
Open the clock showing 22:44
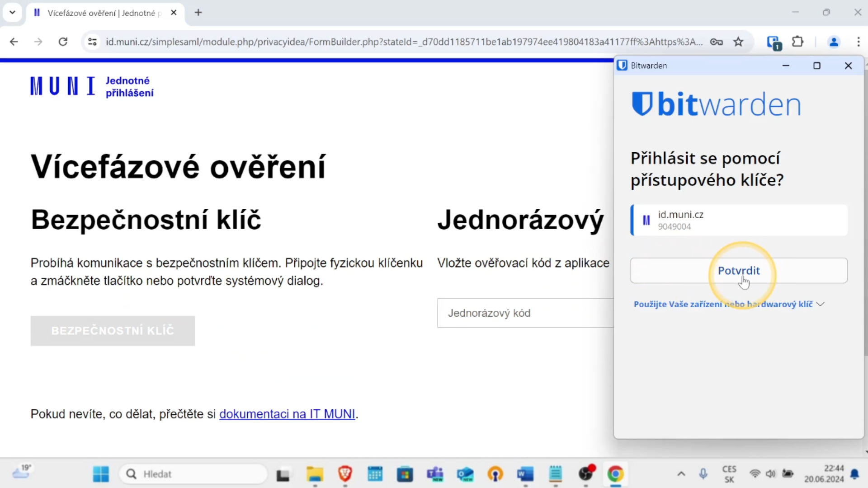(824, 474)
